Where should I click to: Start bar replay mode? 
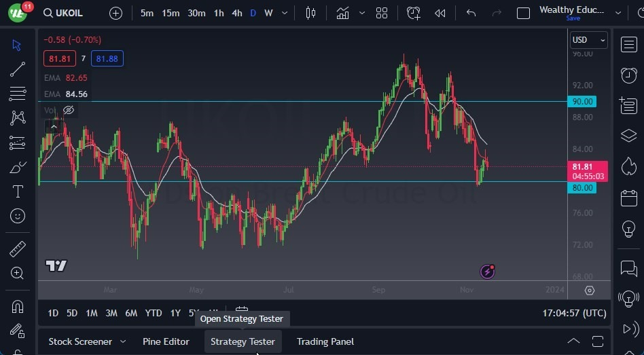(440, 13)
